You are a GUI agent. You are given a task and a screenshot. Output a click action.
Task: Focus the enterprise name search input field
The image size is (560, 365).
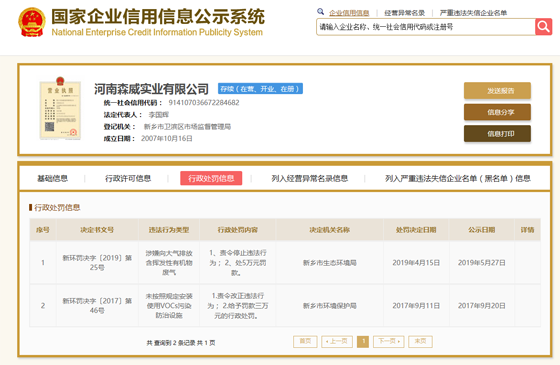[x=426, y=27]
